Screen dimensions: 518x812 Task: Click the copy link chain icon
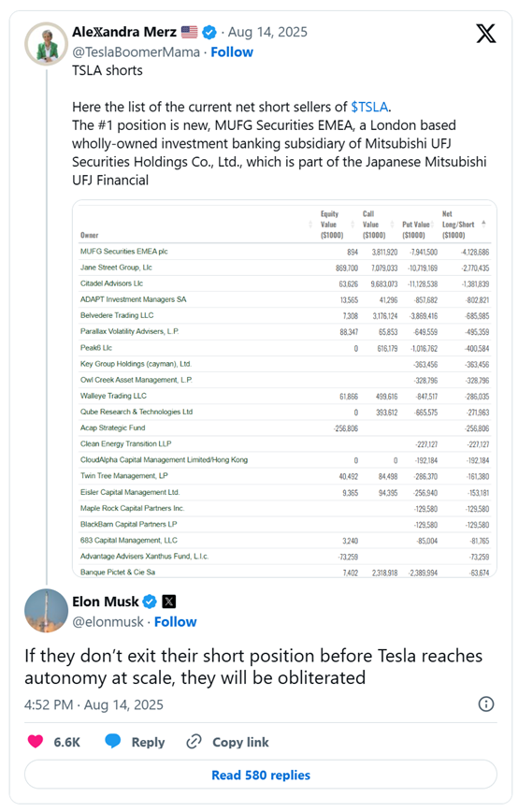tap(194, 742)
